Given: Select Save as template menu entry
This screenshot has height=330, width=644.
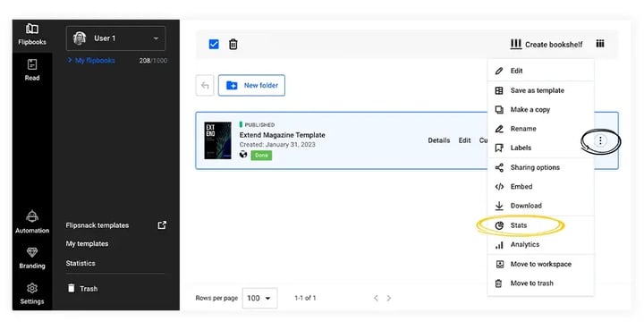Looking at the screenshot, I should point(540,90).
